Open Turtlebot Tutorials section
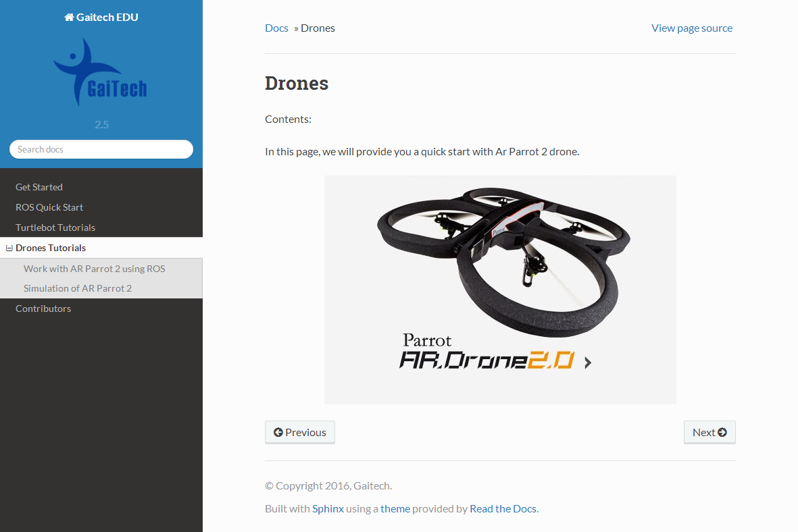The width and height of the screenshot is (798, 532). 101,228
